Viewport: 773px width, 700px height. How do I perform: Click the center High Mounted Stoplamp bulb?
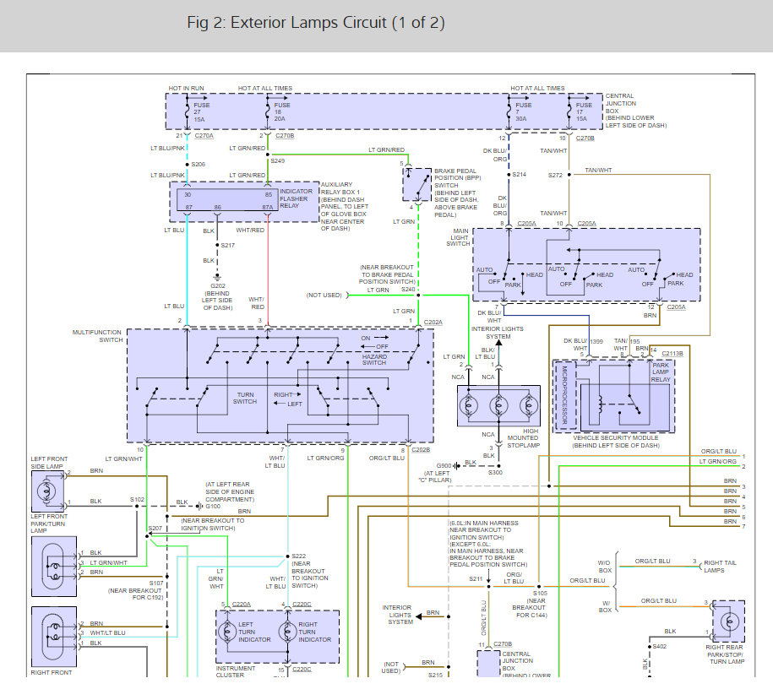[x=498, y=406]
